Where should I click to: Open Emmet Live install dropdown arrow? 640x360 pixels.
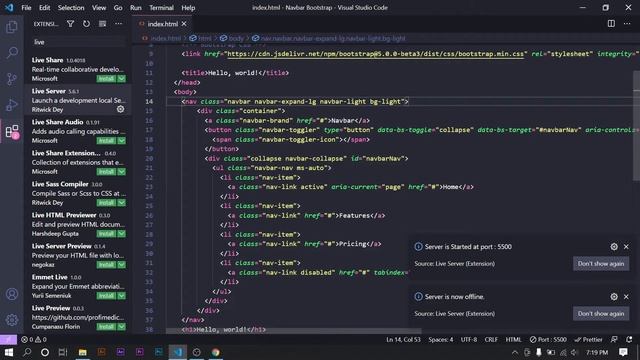point(122,296)
